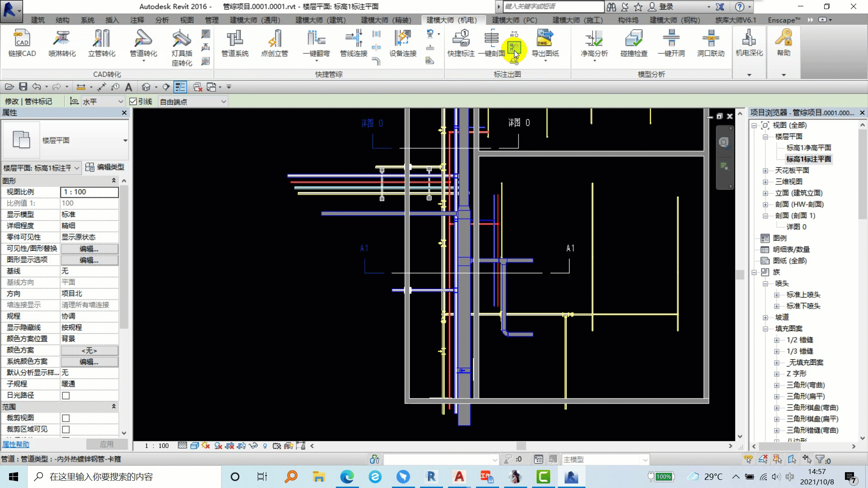Screen dimensions: 868x488
Task: Click the sun path off icon in view bar
Action: [206, 446]
